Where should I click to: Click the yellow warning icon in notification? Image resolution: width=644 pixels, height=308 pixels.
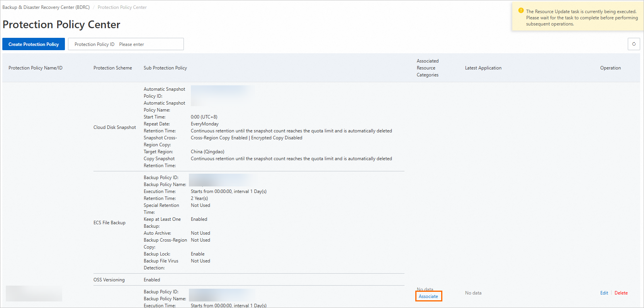[x=521, y=11]
